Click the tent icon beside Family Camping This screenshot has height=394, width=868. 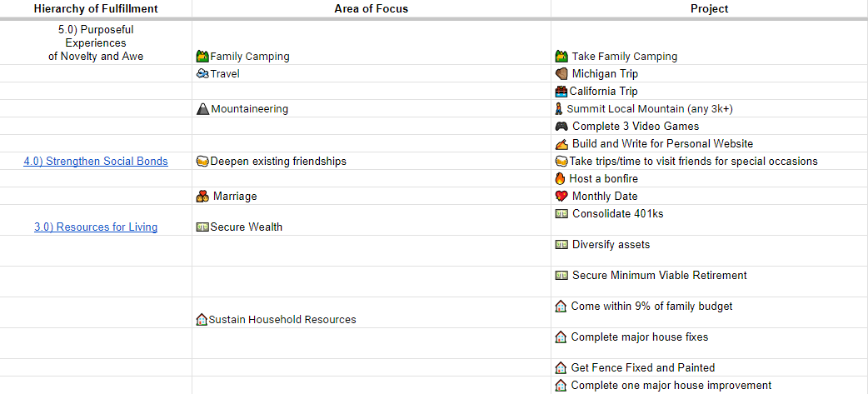202,57
